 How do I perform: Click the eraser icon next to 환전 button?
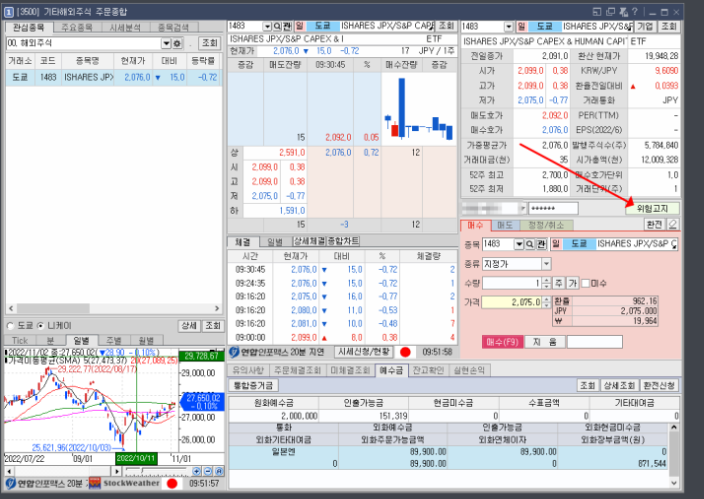pyautogui.click(x=673, y=224)
